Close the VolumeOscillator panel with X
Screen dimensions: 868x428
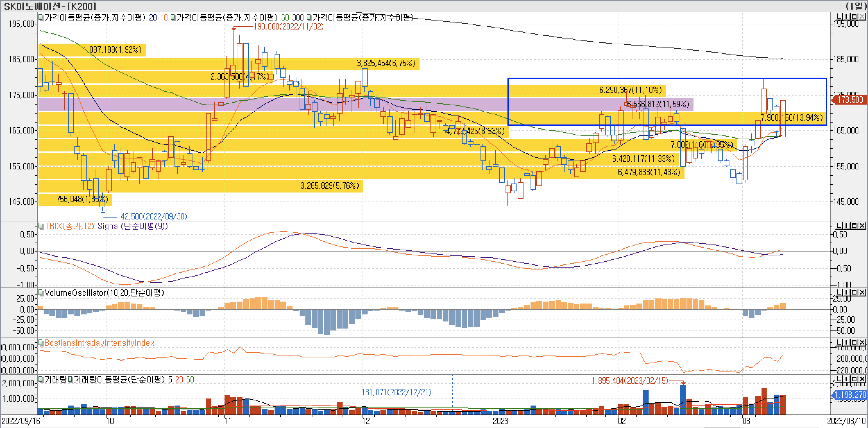click(862, 292)
